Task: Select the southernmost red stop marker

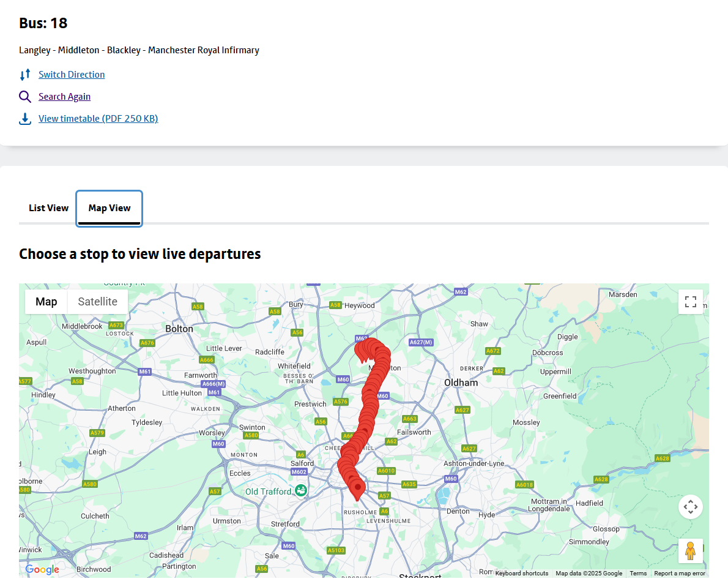Action: point(357,490)
